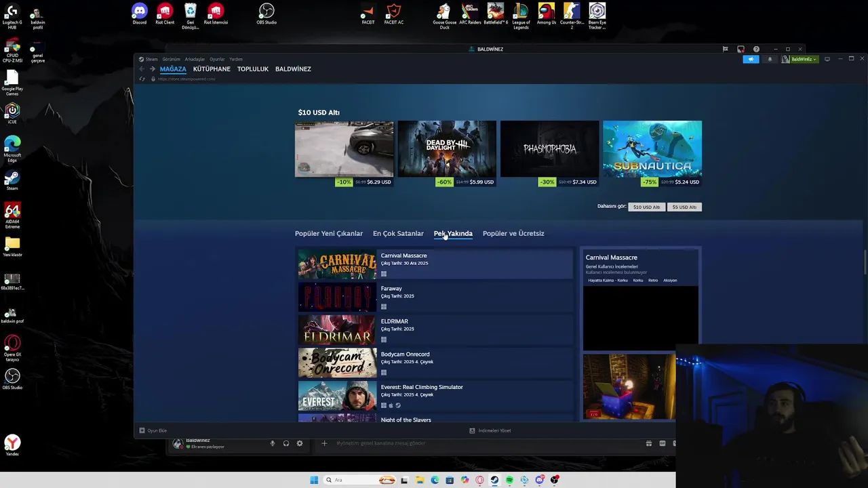Open the Recycle Bin desktop icon
The height and width of the screenshot is (488, 868).
coord(191,16)
